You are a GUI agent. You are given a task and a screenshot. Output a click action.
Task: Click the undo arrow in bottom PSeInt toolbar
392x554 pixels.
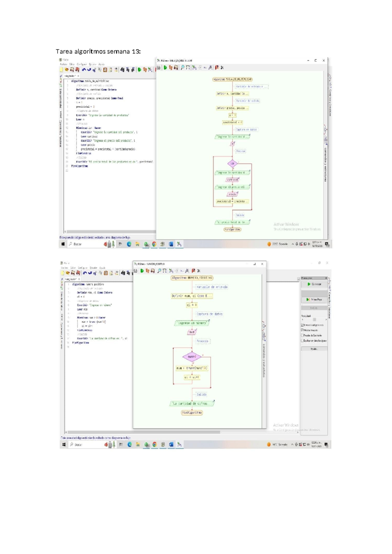pos(85,273)
